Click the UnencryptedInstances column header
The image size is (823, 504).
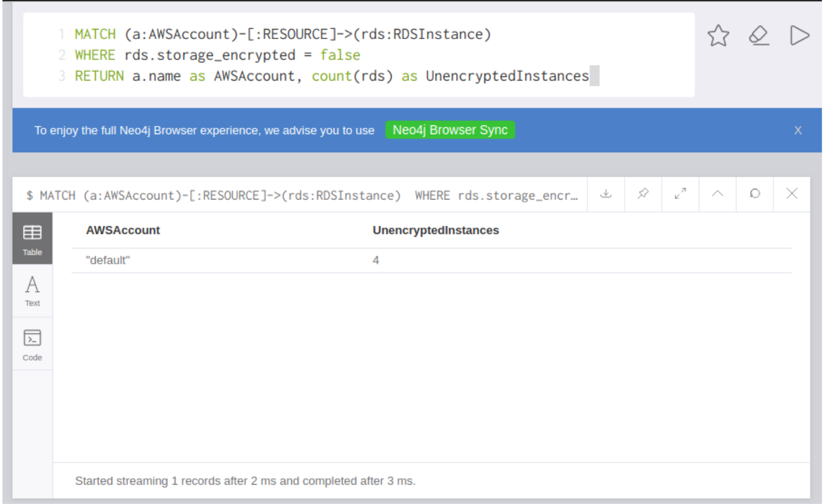[x=435, y=230]
